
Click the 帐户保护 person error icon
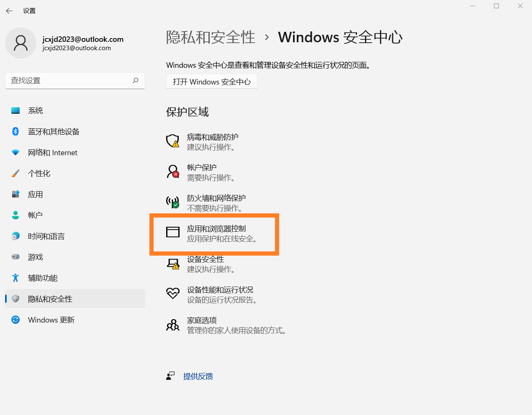[173, 172]
